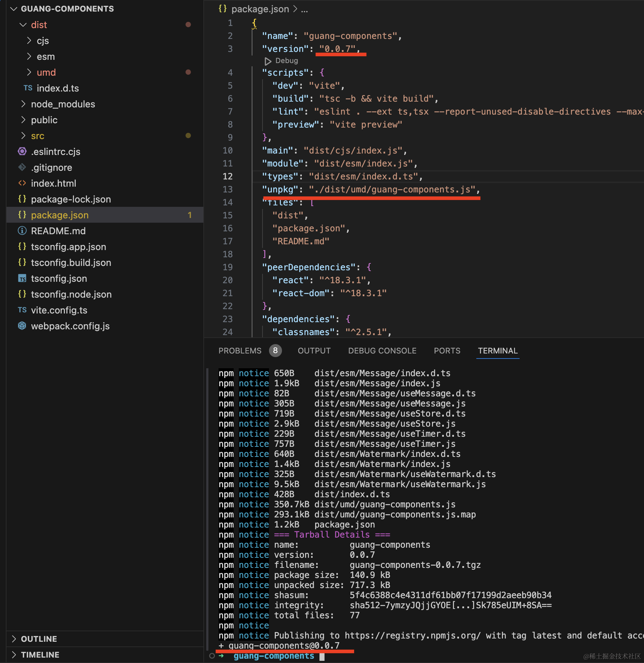Image resolution: width=644 pixels, height=663 pixels.
Task: Click the registry.npmjs.org URL in terminal
Action: click(x=413, y=635)
